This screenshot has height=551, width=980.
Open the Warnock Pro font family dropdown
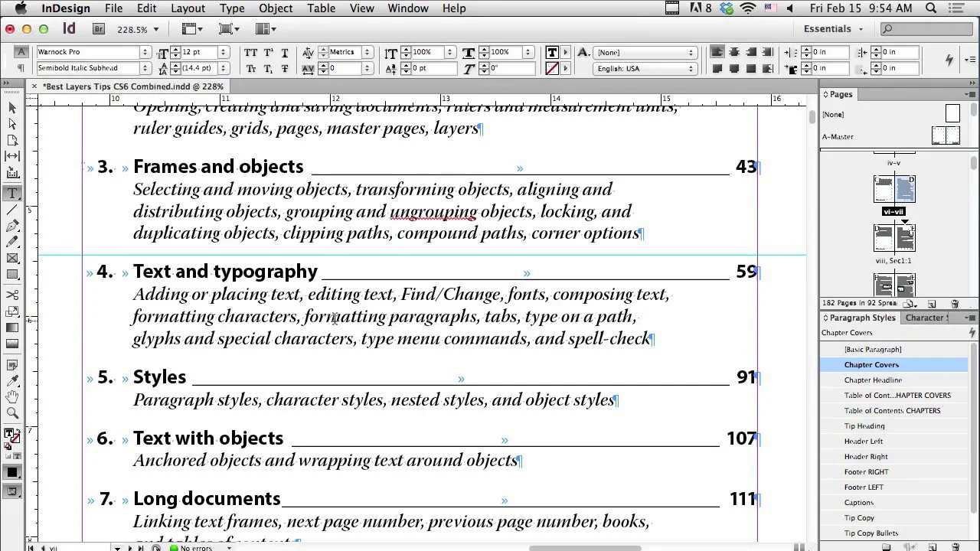coord(145,52)
